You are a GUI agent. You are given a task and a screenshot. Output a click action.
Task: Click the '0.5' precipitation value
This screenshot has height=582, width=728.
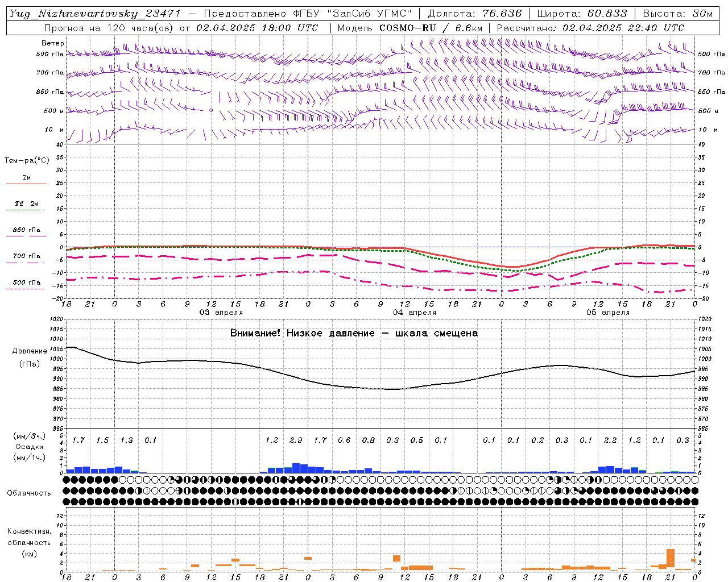417,440
